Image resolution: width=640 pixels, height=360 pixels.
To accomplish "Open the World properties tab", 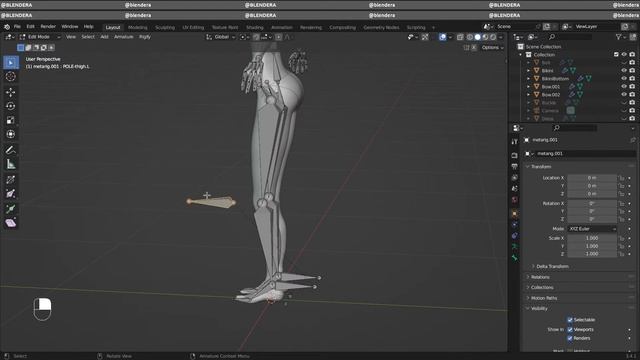I will pyautogui.click(x=514, y=200).
